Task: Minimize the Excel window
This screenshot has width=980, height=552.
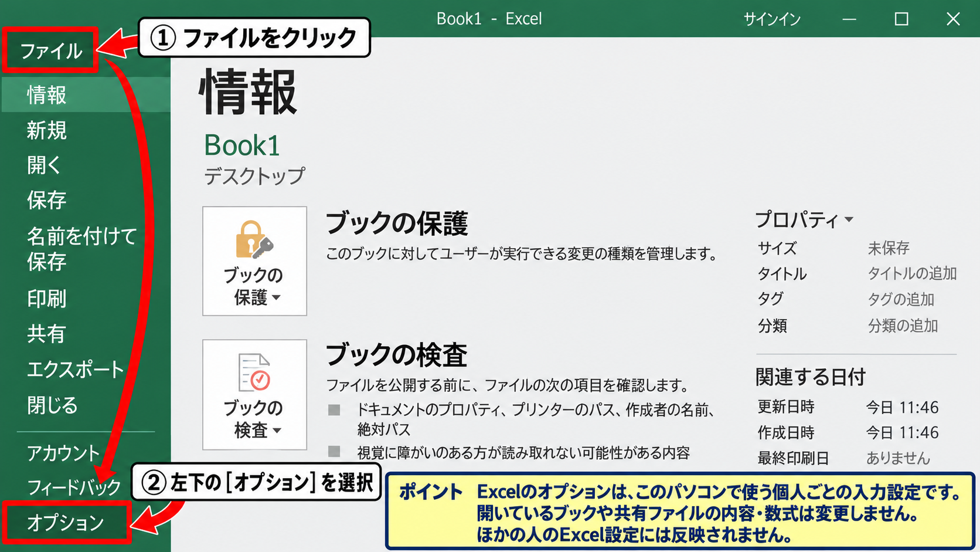Action: (x=849, y=19)
